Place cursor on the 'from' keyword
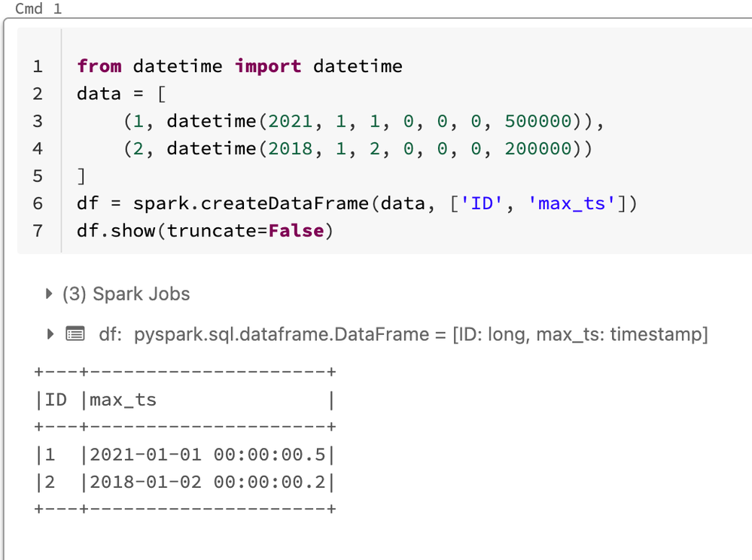Image resolution: width=752 pixels, height=560 pixels. point(99,66)
